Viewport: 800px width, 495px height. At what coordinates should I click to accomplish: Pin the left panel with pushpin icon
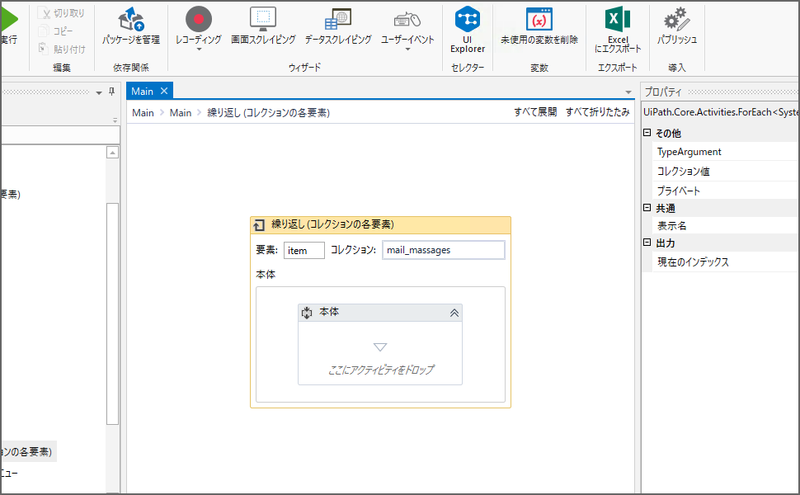[x=112, y=92]
